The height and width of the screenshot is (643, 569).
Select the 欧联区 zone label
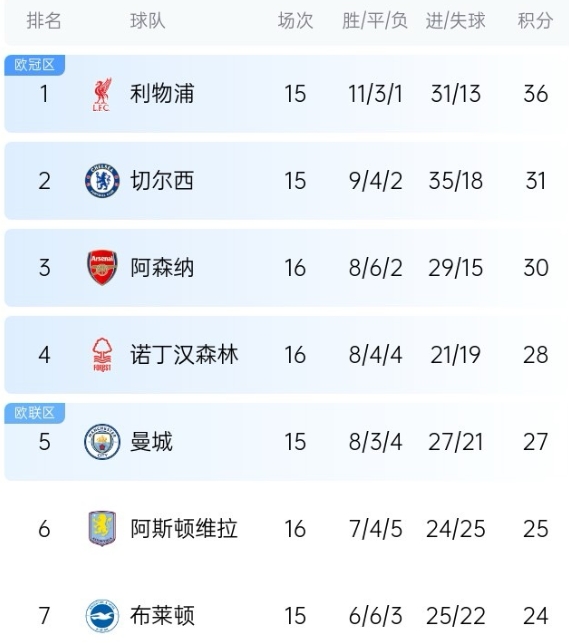click(x=34, y=413)
